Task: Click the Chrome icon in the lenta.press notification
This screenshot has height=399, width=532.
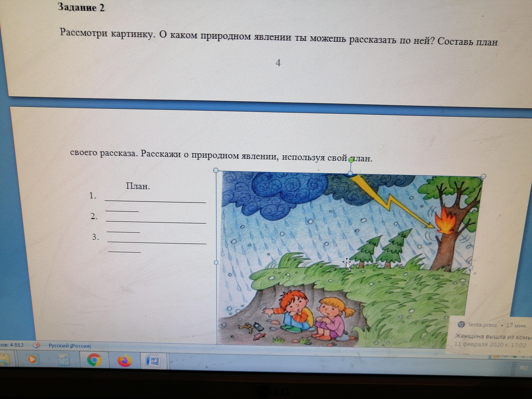Action: point(461,324)
